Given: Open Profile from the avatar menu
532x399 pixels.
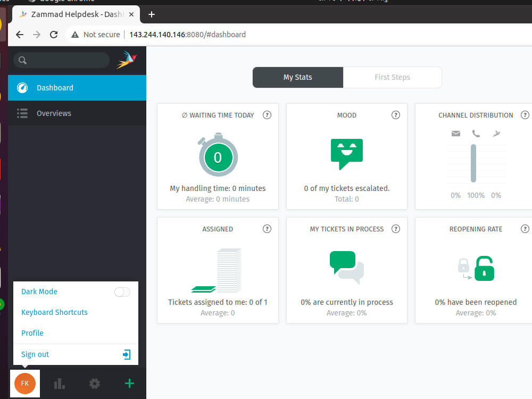Looking at the screenshot, I should click(x=32, y=333).
